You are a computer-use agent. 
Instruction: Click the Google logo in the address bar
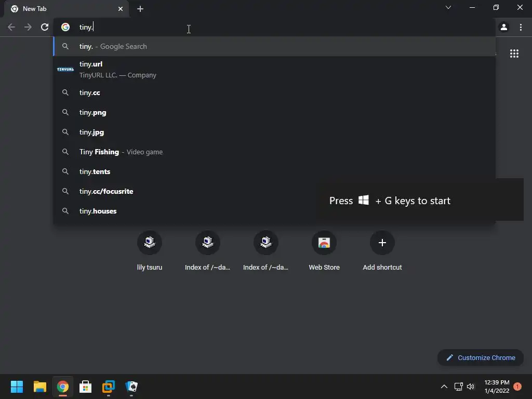[x=65, y=27]
